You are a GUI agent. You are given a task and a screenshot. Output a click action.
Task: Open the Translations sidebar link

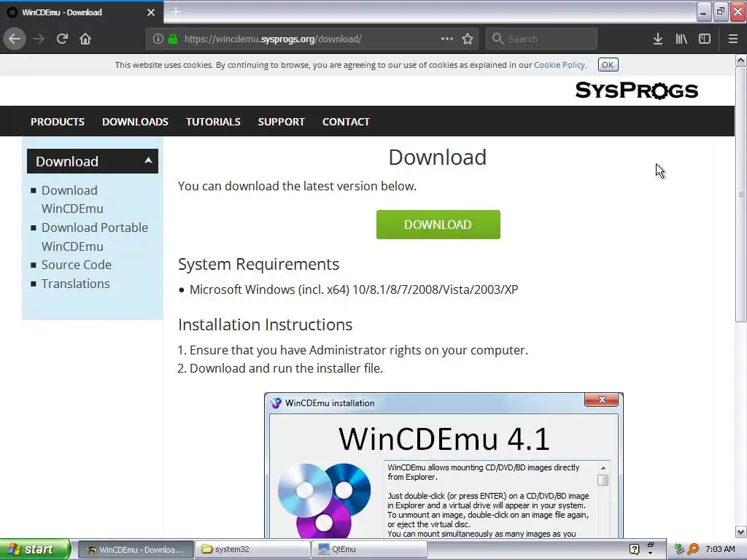point(75,284)
